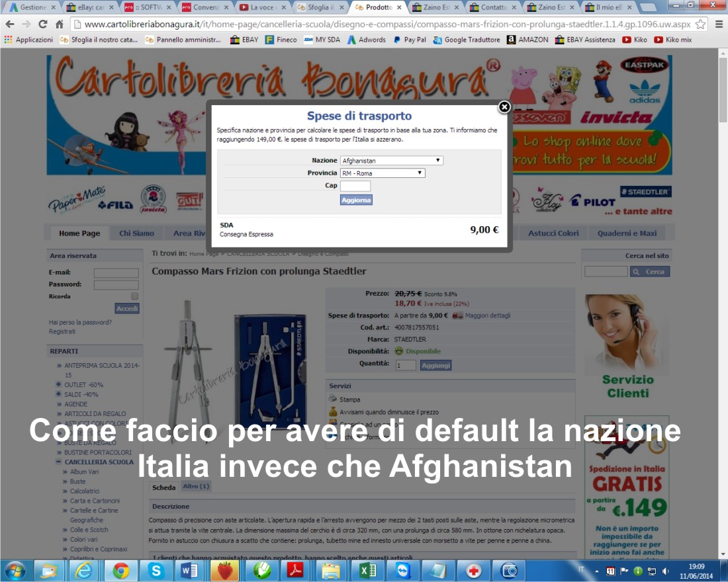This screenshot has width=728, height=582.
Task: Click the Aggiungi to cart button
Action: pyautogui.click(x=436, y=365)
